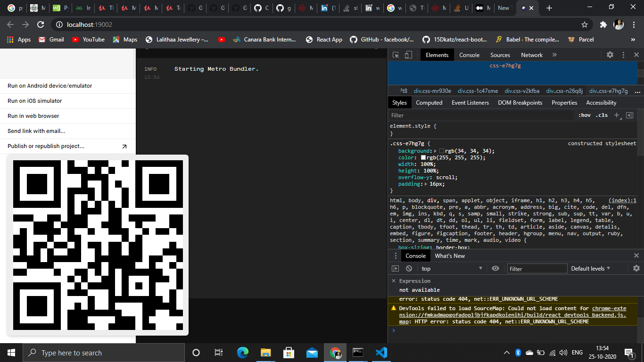Open the Network tab

pyautogui.click(x=532, y=55)
